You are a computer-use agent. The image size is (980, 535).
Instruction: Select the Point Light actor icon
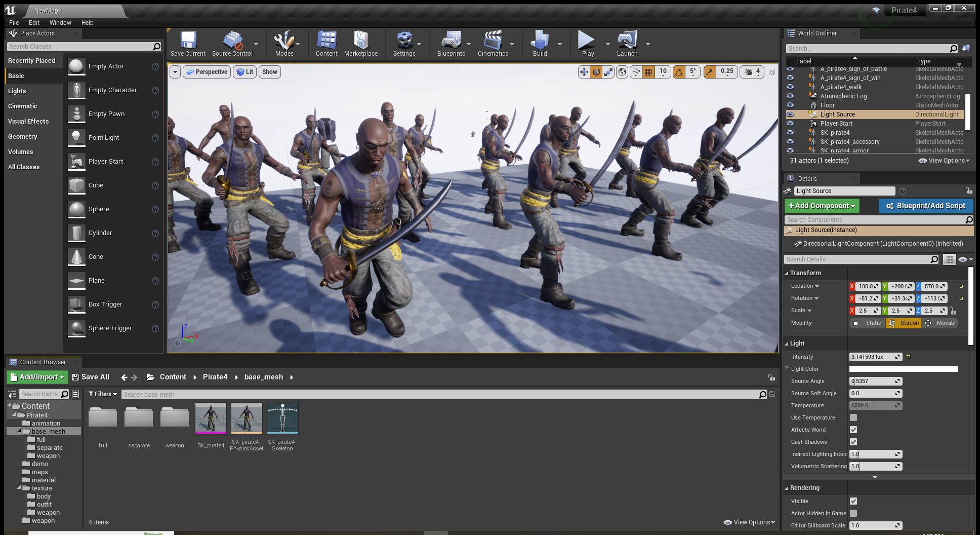tap(76, 138)
